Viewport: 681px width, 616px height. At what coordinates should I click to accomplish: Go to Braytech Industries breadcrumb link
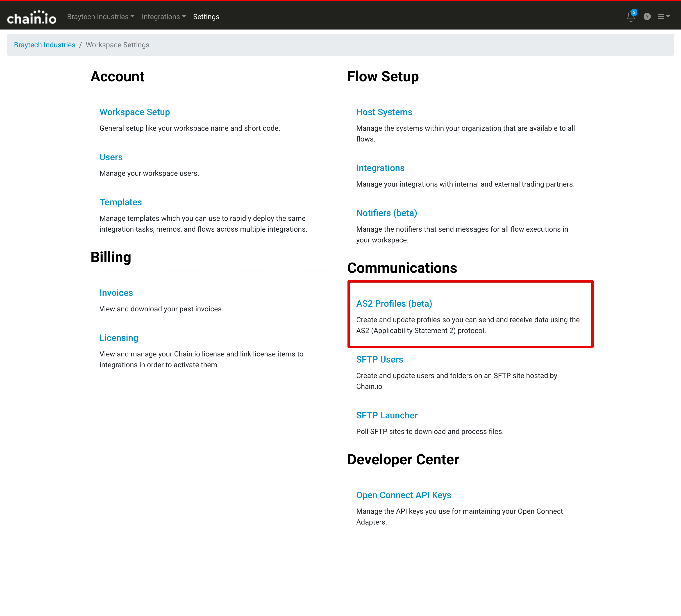click(x=45, y=45)
